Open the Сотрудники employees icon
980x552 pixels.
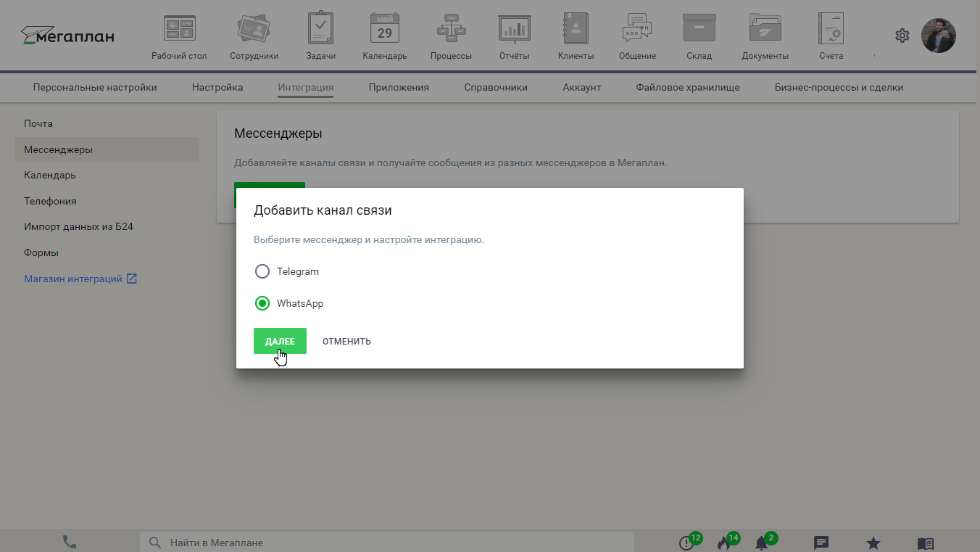[x=254, y=29]
